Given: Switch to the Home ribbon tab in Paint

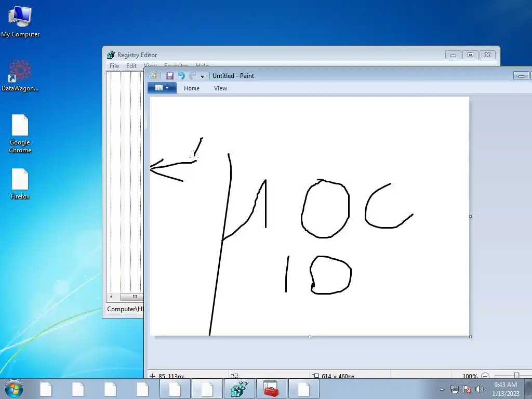Looking at the screenshot, I should coord(191,88).
